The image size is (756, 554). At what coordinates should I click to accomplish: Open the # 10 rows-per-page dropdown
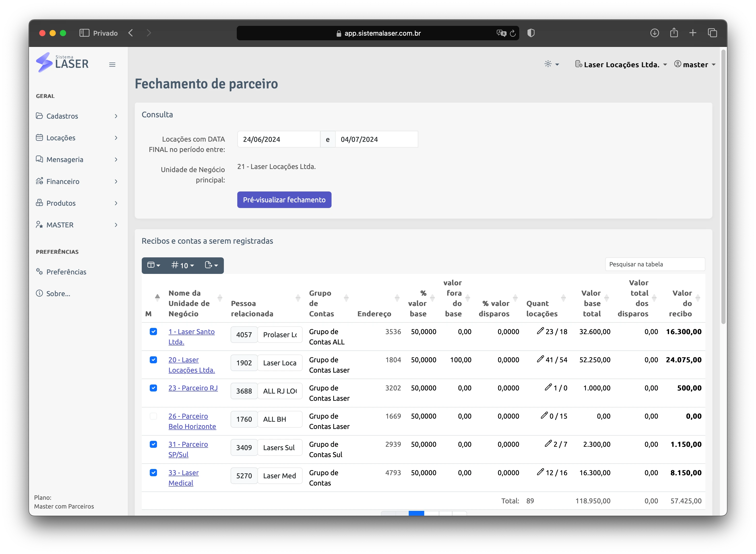[x=183, y=265]
